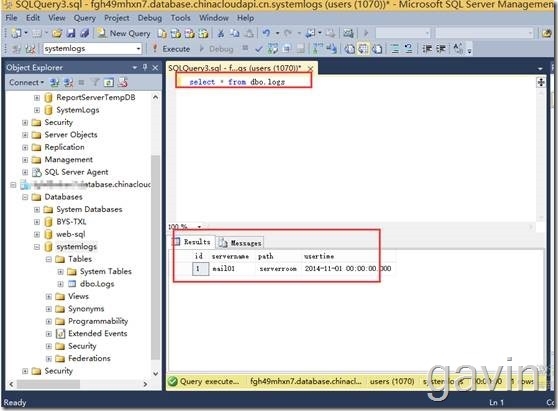Click the Undo arrow icon
This screenshot has width=558, height=411.
[x=266, y=33]
